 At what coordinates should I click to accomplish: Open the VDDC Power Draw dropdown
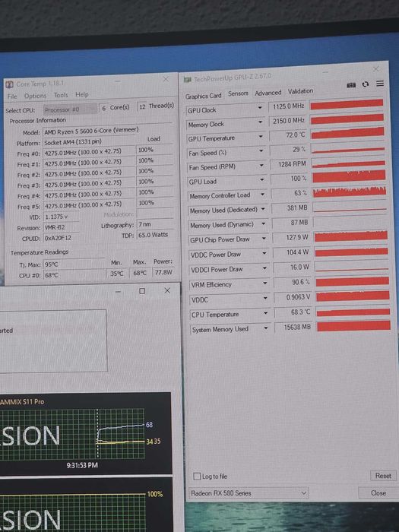point(264,253)
